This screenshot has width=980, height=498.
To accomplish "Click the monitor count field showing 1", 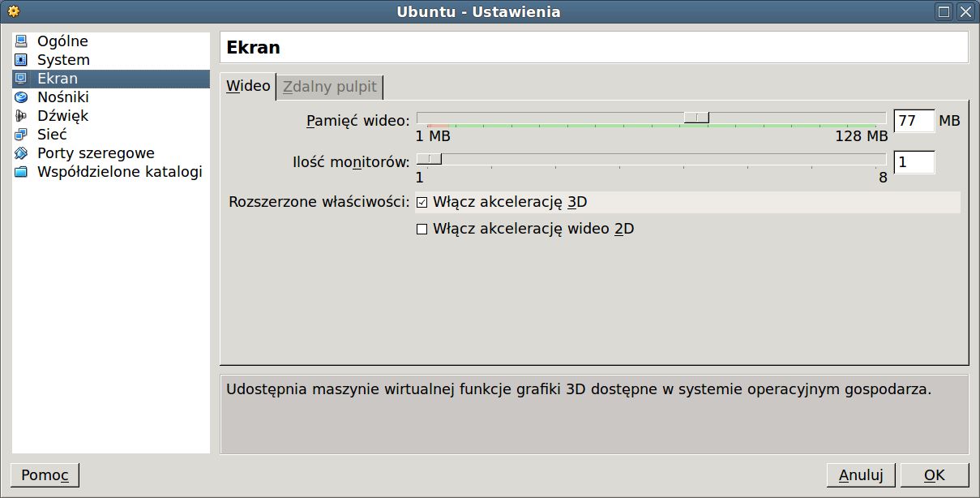I will click(x=914, y=162).
